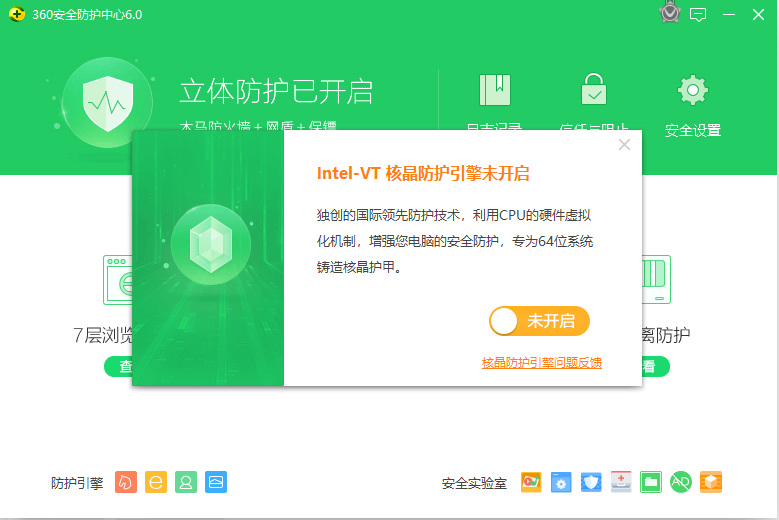Open the green AD-block lab icon

click(x=681, y=482)
